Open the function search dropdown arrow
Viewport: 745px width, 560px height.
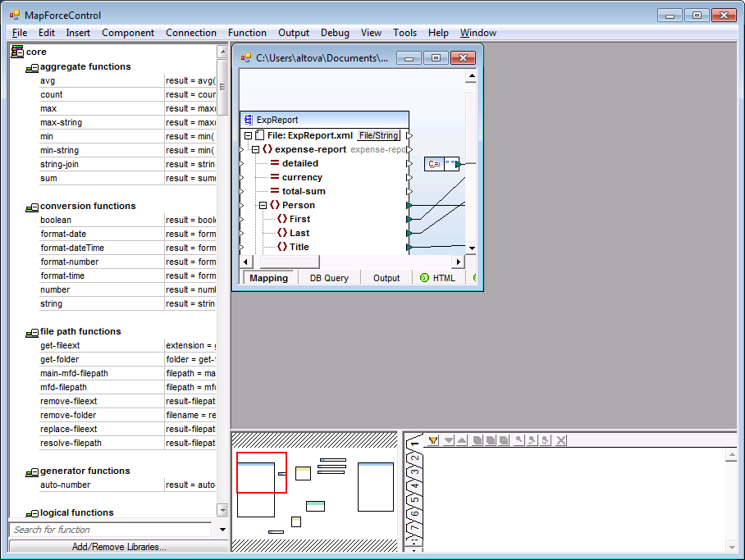[222, 531]
